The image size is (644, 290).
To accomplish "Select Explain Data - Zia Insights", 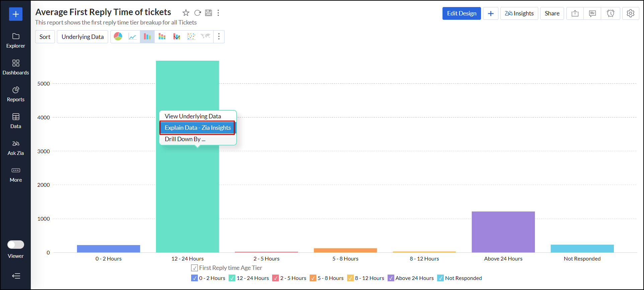I will [x=197, y=128].
